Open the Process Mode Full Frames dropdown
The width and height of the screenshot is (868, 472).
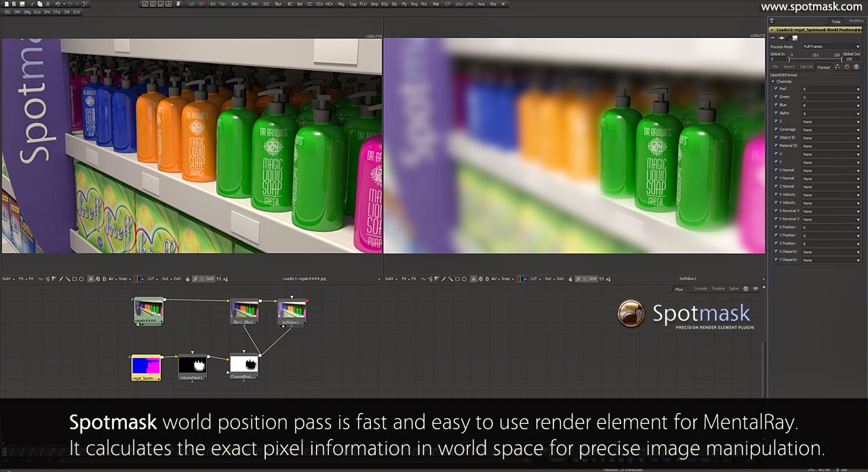point(831,47)
